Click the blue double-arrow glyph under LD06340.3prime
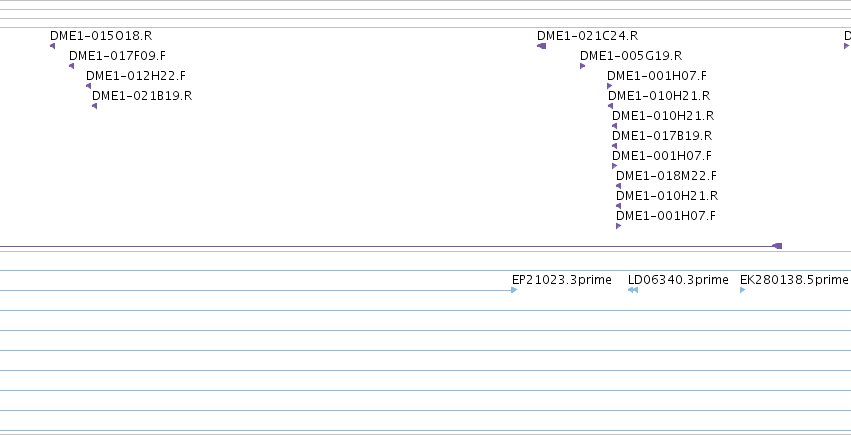The width and height of the screenshot is (851, 435). [x=633, y=290]
